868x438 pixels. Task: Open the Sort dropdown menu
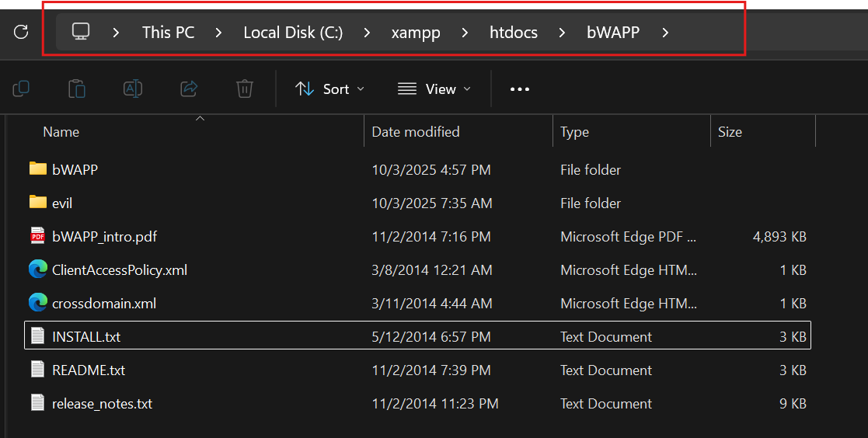[x=329, y=89]
